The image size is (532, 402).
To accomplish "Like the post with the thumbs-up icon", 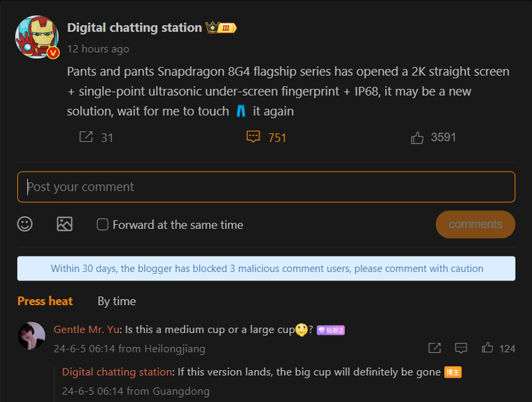I will 417,138.
